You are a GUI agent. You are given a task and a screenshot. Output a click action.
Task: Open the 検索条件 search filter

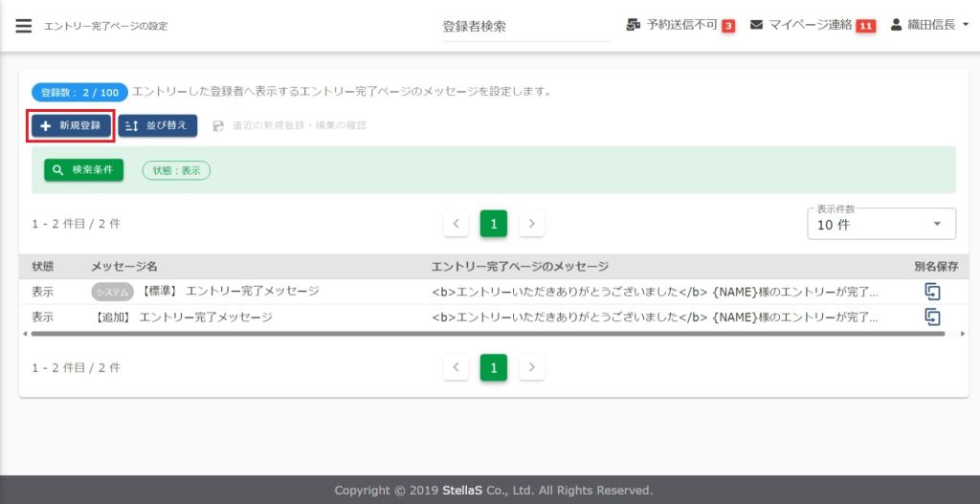pos(84,170)
